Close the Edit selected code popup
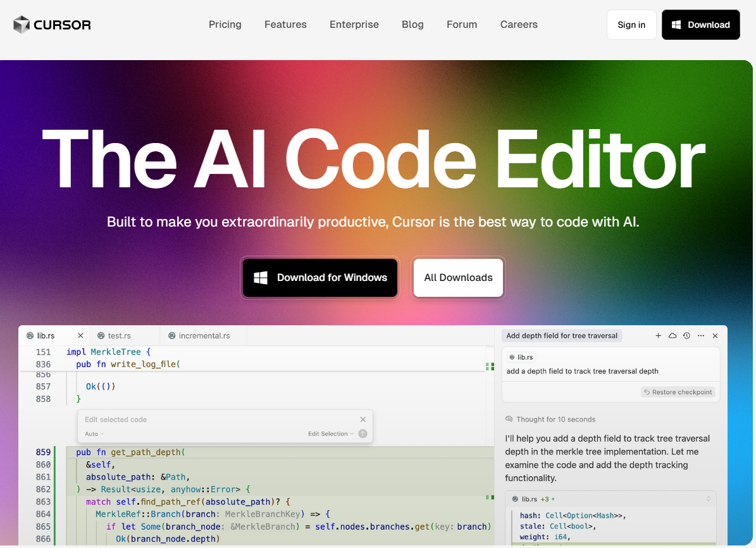 pos(363,420)
